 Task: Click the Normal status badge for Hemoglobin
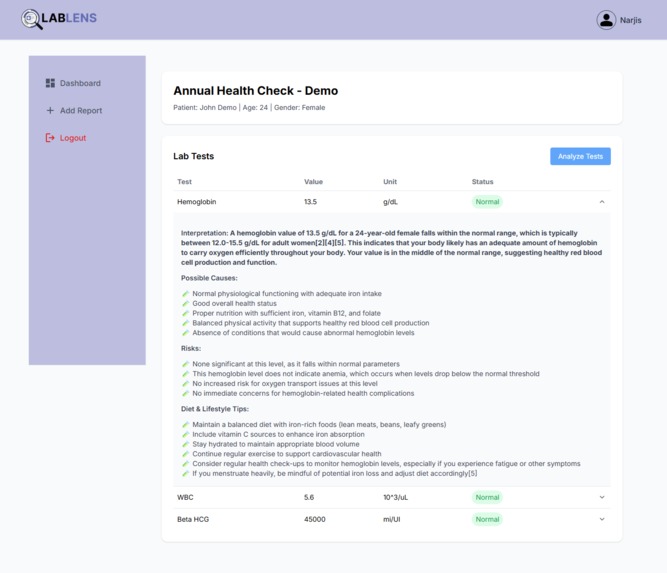pyautogui.click(x=487, y=202)
